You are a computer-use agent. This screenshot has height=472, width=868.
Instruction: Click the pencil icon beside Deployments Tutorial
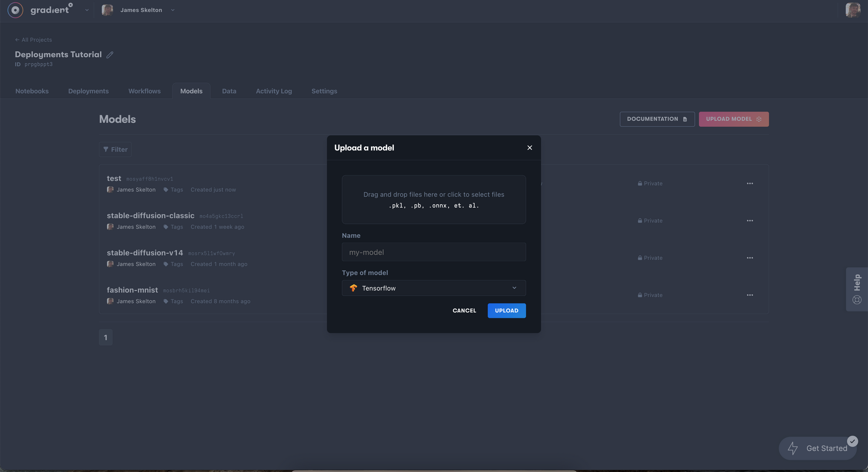[x=110, y=55]
